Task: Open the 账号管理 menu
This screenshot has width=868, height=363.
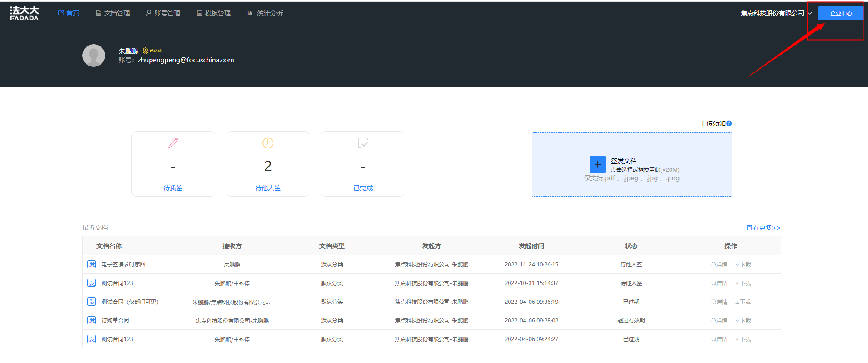Action: (163, 13)
